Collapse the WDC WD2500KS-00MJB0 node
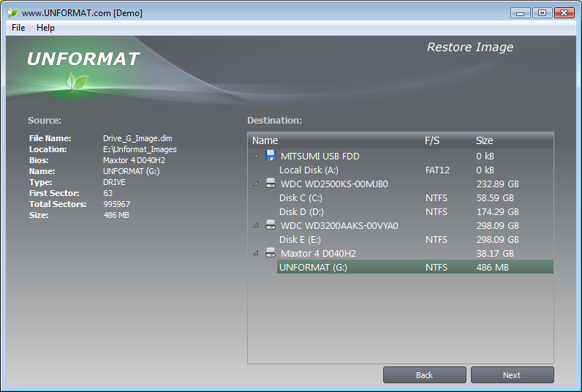582x392 pixels. 256,184
